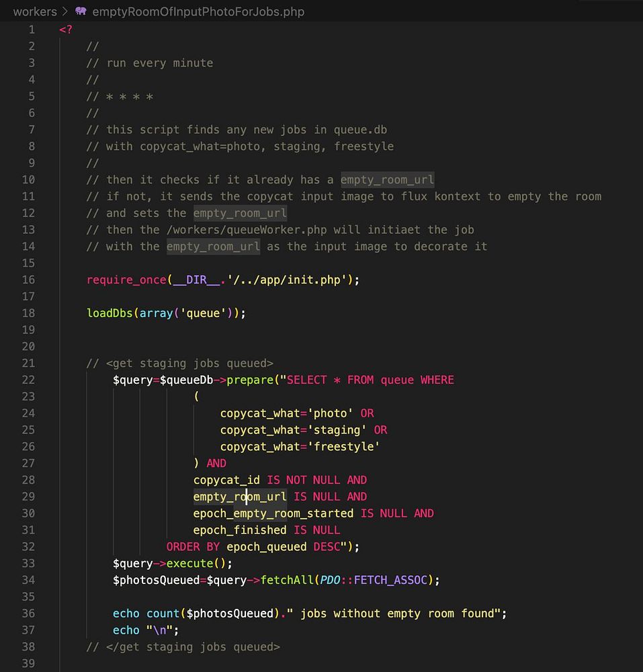Viewport: 643px width, 672px height.
Task: Click the "echo" keyword on line 37
Action: coord(126,630)
